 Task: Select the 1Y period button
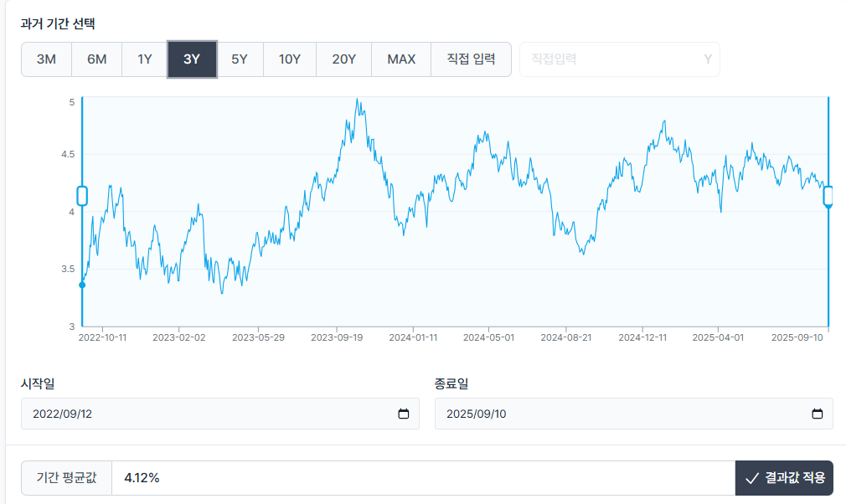145,59
